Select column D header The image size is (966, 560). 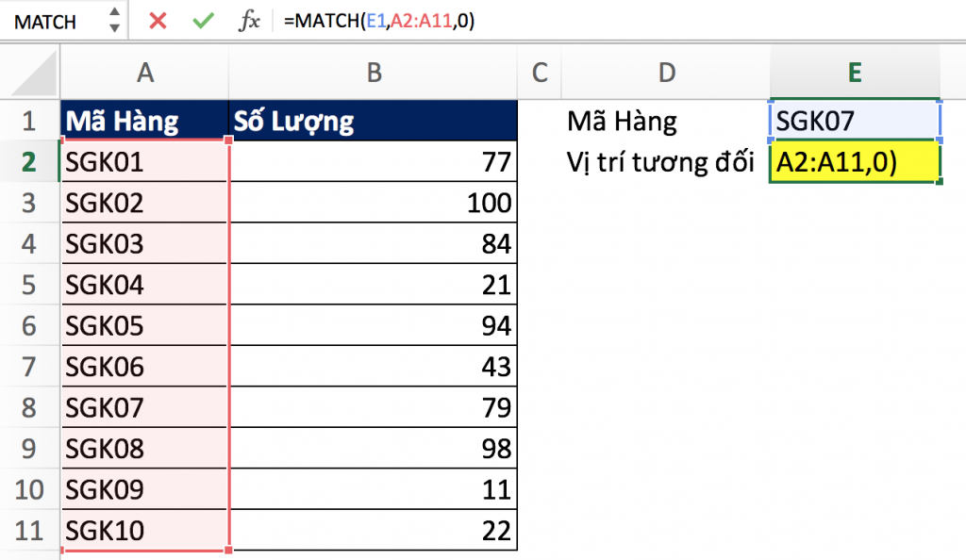point(666,73)
